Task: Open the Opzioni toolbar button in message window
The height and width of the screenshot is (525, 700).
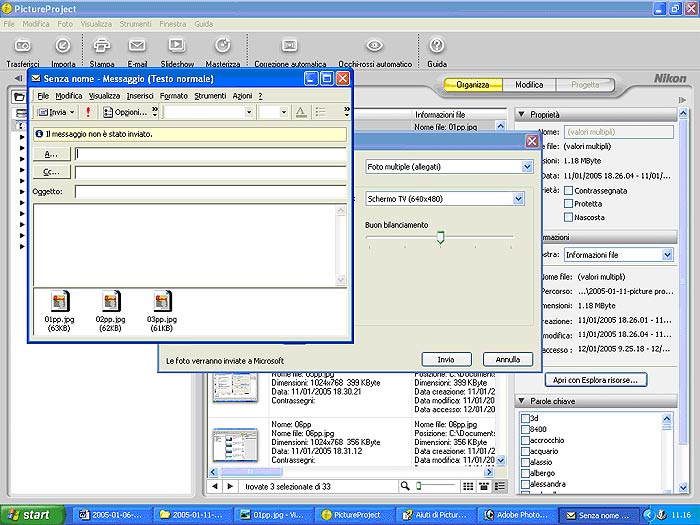Action: point(125,112)
